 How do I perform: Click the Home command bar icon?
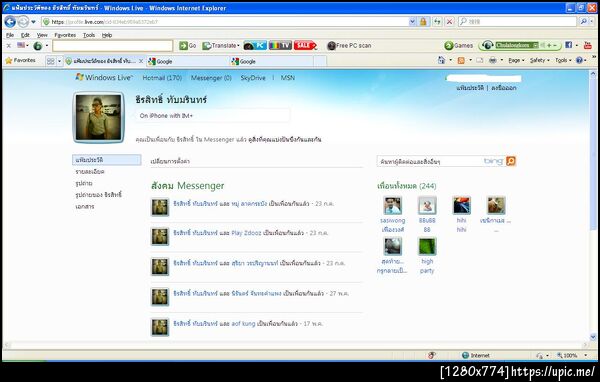click(442, 60)
